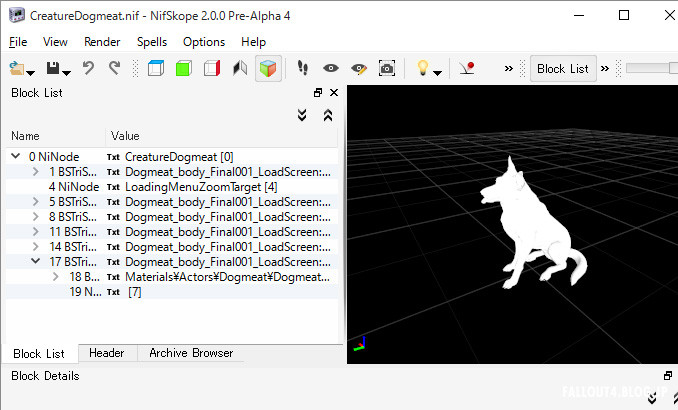
Task: Click the collapse all double-up arrows
Action: [328, 115]
